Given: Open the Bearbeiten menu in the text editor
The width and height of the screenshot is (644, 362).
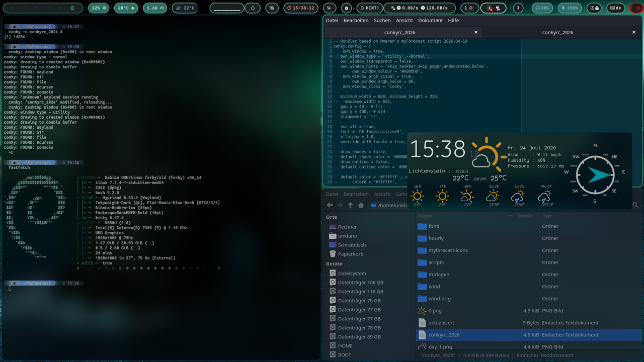Looking at the screenshot, I should point(356,21).
